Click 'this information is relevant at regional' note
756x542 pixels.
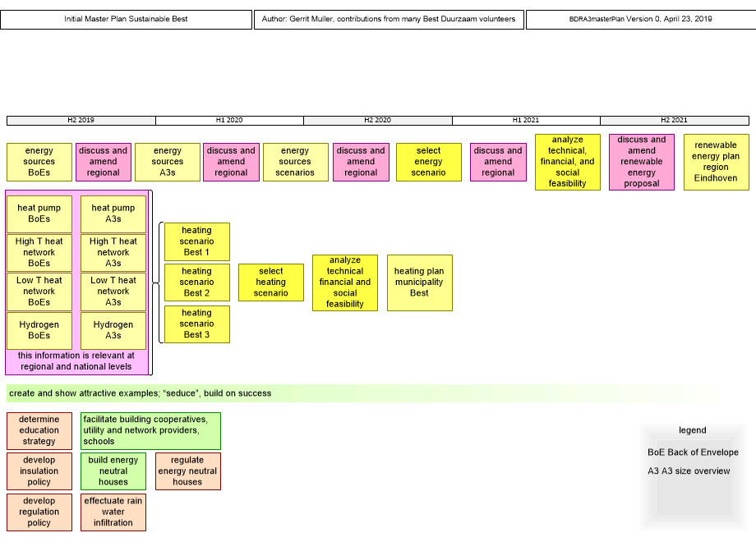click(x=76, y=361)
